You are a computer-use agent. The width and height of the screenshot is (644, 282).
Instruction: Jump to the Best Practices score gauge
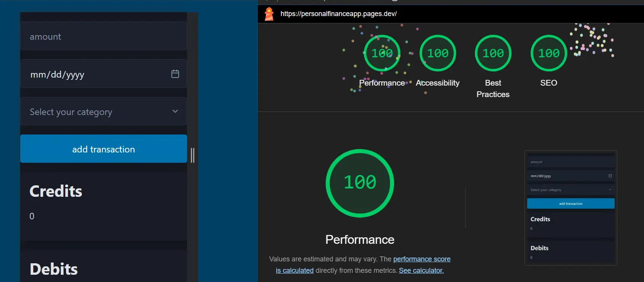(x=493, y=53)
